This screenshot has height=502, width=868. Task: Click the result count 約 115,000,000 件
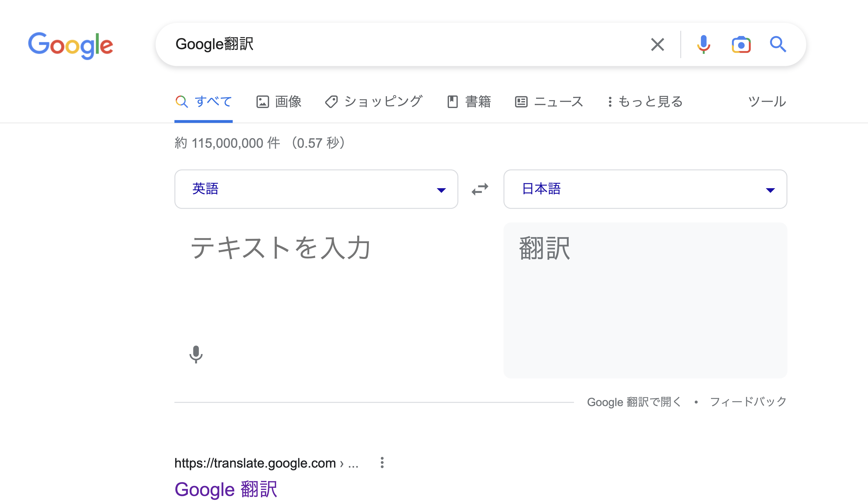coord(227,143)
